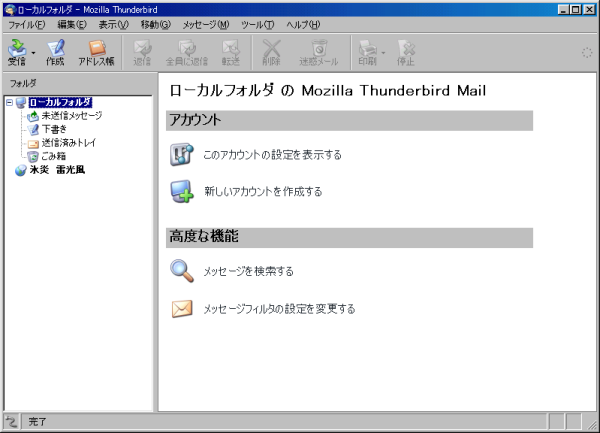Click the window resize grip

click(592, 423)
